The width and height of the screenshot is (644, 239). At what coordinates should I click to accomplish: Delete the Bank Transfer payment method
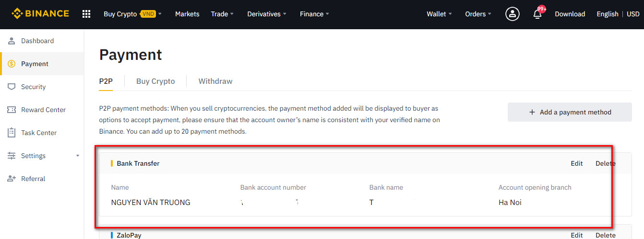pyautogui.click(x=605, y=163)
